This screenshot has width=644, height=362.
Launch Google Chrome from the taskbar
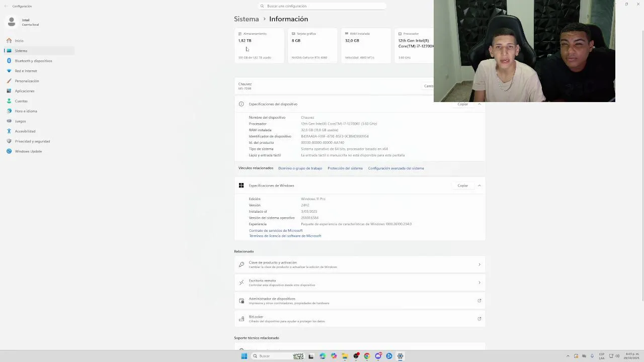[x=367, y=356]
